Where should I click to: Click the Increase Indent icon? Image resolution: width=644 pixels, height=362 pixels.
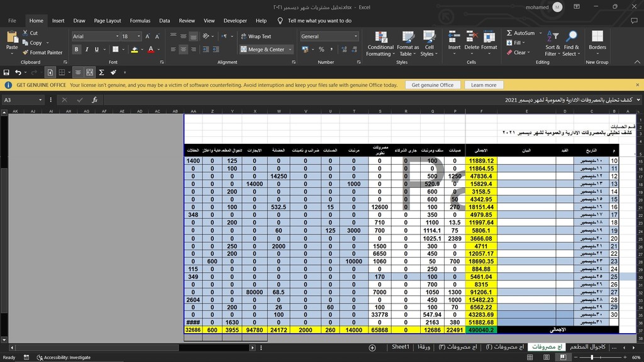coord(216,49)
